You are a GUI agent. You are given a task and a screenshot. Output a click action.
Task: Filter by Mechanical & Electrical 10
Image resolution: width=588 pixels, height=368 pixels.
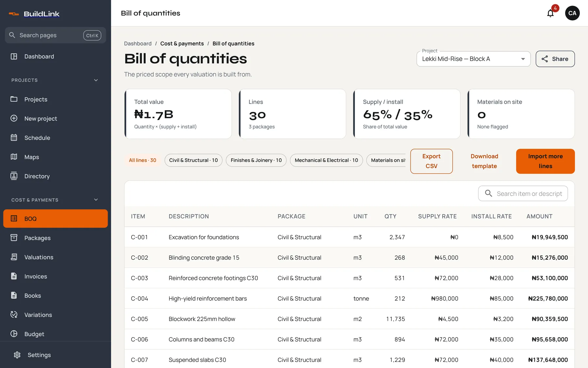tap(326, 160)
